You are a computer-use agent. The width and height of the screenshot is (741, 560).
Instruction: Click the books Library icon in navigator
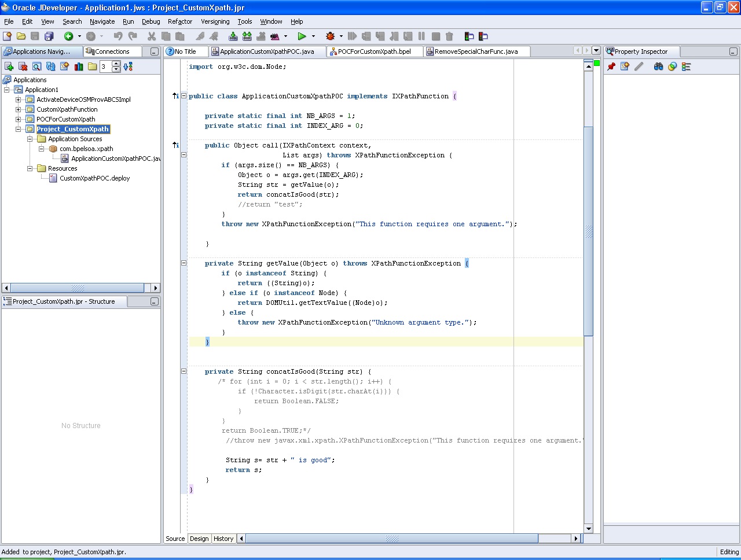coord(79,67)
